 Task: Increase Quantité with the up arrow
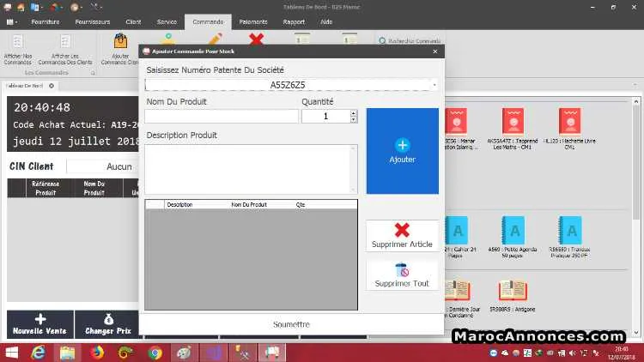coord(353,113)
